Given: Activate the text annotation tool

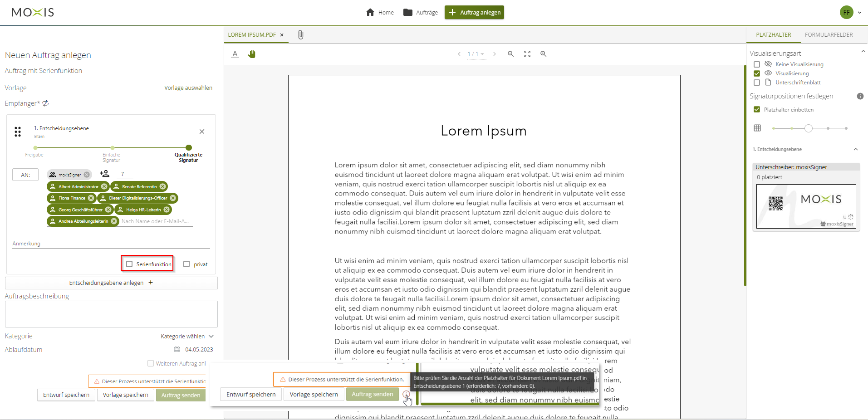Looking at the screenshot, I should click(235, 54).
